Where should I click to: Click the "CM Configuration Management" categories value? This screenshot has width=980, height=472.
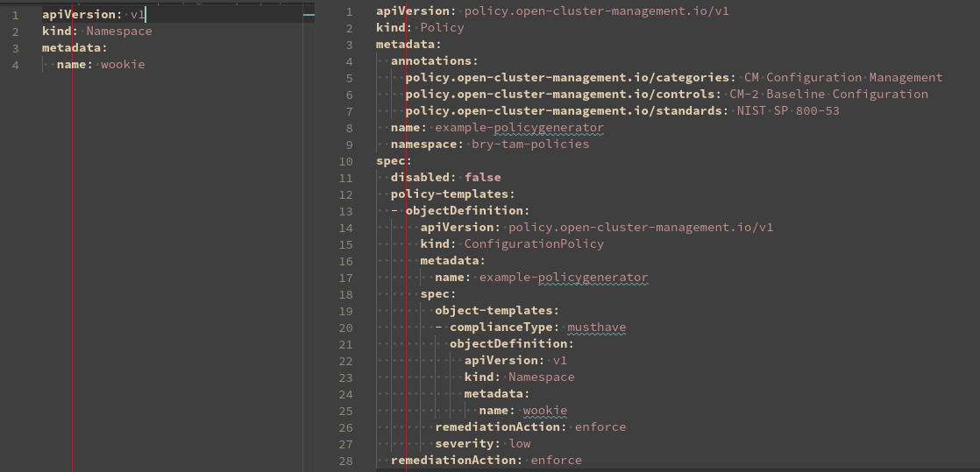(x=843, y=77)
